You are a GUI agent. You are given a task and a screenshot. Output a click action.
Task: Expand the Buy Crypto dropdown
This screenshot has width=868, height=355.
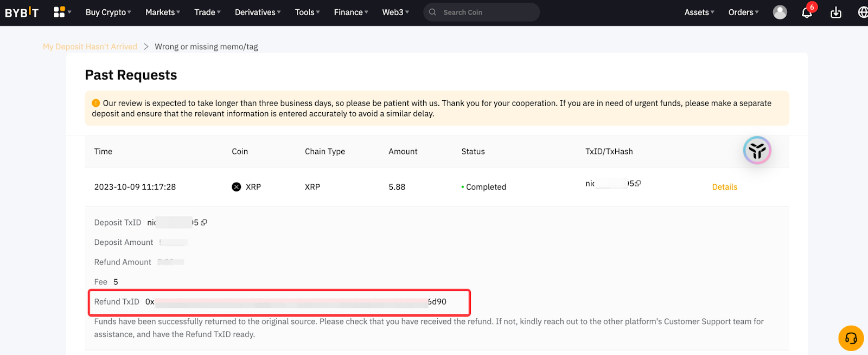click(x=108, y=12)
